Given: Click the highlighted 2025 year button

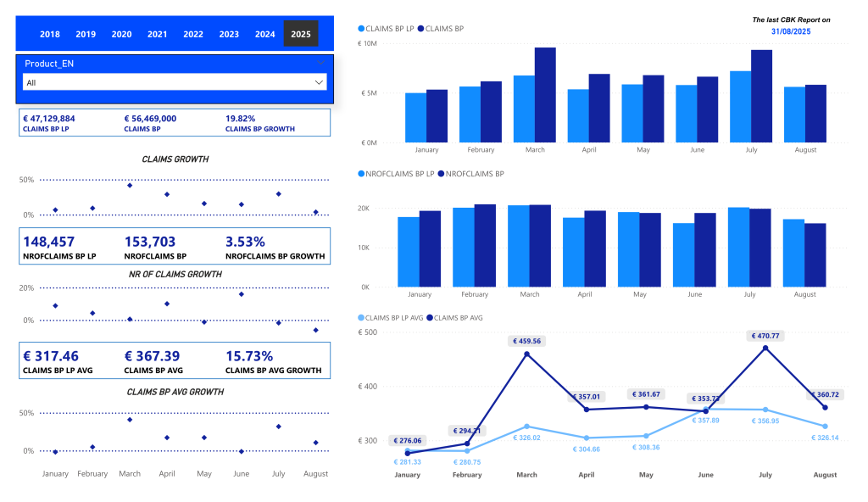Looking at the screenshot, I should pyautogui.click(x=300, y=34).
